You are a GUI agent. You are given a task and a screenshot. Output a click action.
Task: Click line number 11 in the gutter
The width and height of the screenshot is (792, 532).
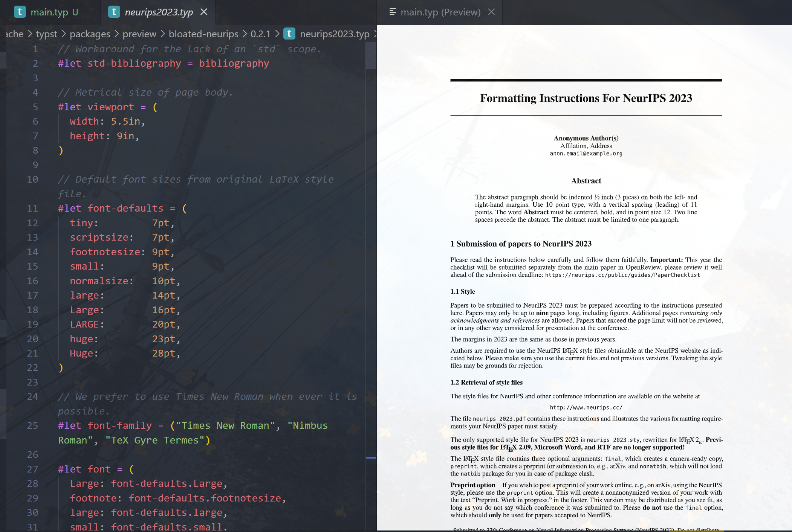pyautogui.click(x=32, y=208)
